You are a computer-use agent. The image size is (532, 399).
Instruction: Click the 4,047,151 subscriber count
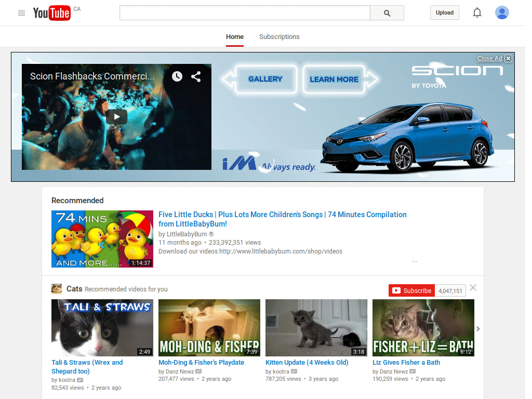tap(450, 291)
